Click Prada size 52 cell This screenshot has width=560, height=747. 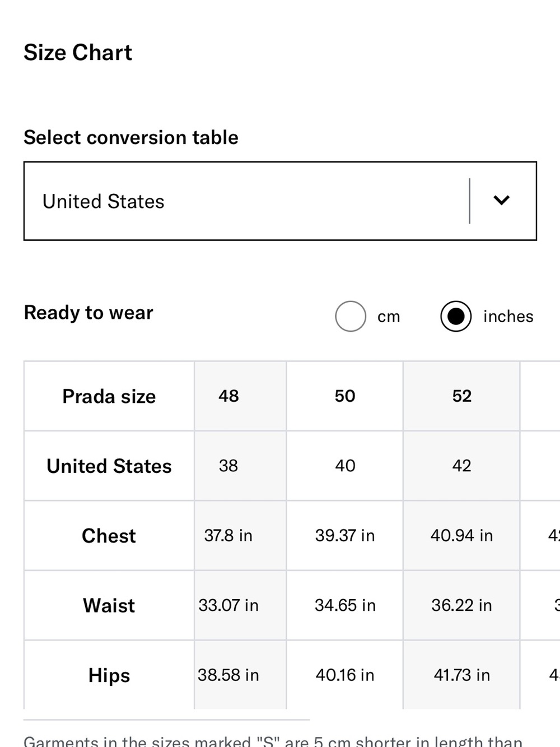[461, 396]
